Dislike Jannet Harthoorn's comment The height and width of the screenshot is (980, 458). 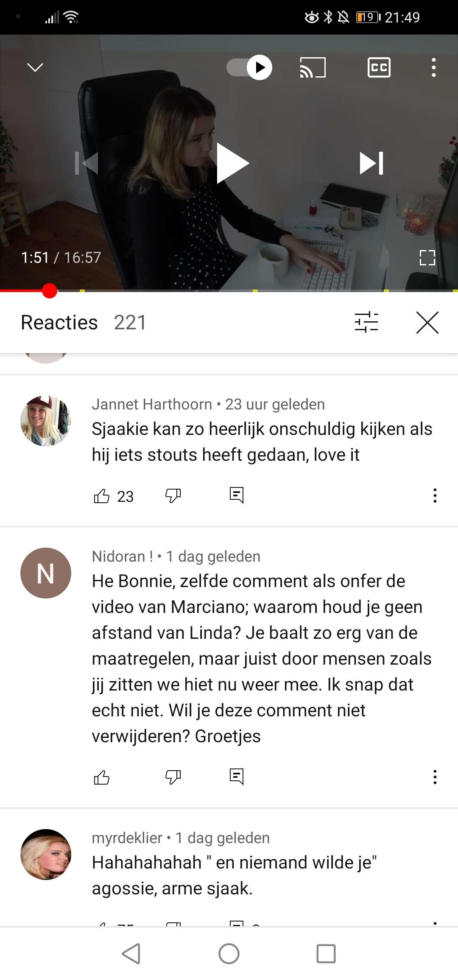(173, 496)
